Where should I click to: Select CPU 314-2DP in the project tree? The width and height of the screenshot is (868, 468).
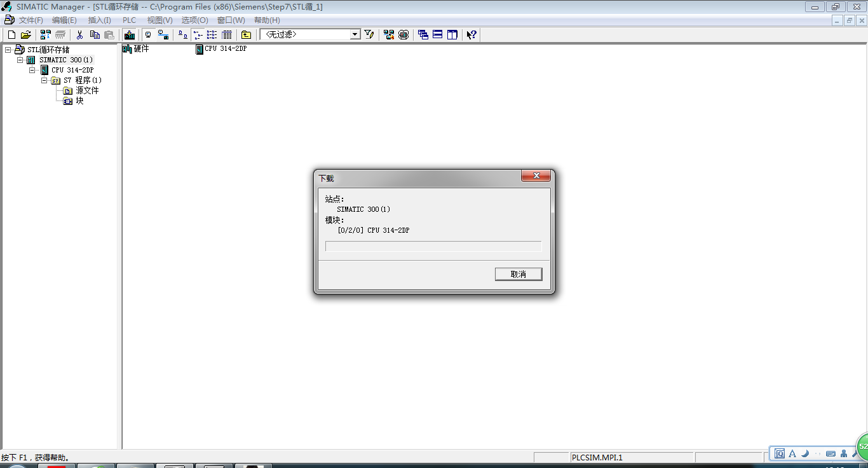[72, 70]
